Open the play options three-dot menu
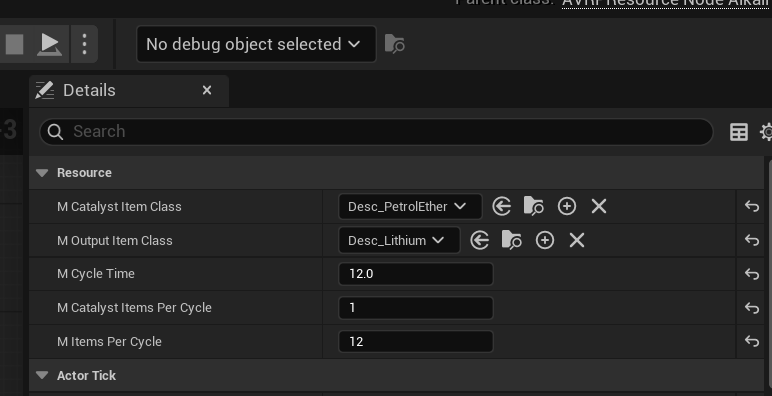This screenshot has height=396, width=772. point(84,44)
